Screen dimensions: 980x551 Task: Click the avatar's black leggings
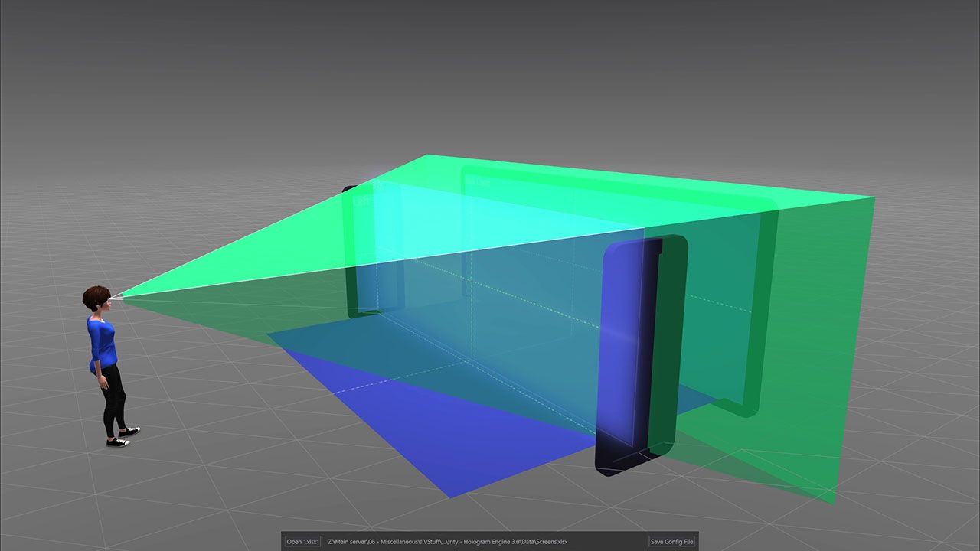[113, 398]
